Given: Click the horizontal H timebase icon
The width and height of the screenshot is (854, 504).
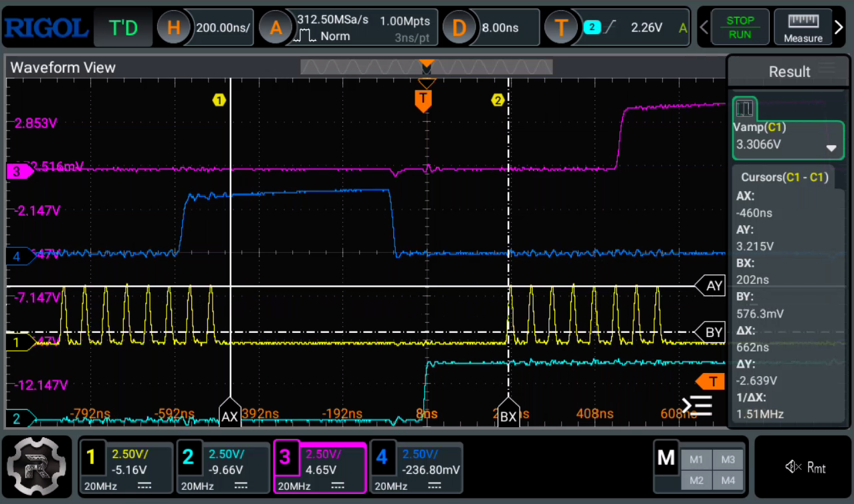Looking at the screenshot, I should [x=174, y=27].
